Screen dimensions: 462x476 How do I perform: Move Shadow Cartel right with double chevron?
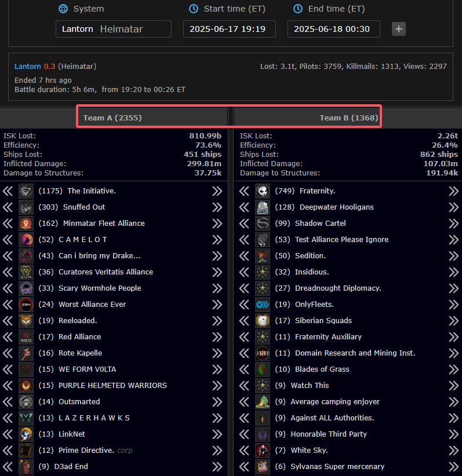(x=453, y=224)
